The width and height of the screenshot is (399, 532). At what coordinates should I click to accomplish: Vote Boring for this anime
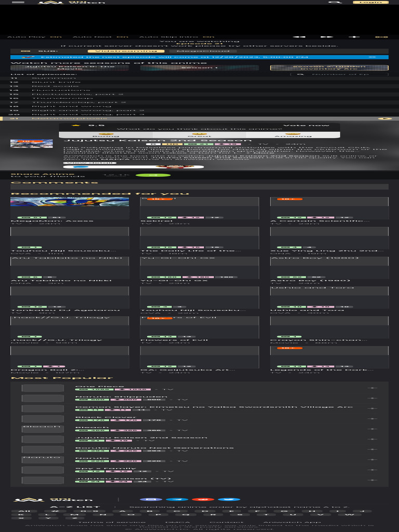pyautogui.click(x=106, y=135)
